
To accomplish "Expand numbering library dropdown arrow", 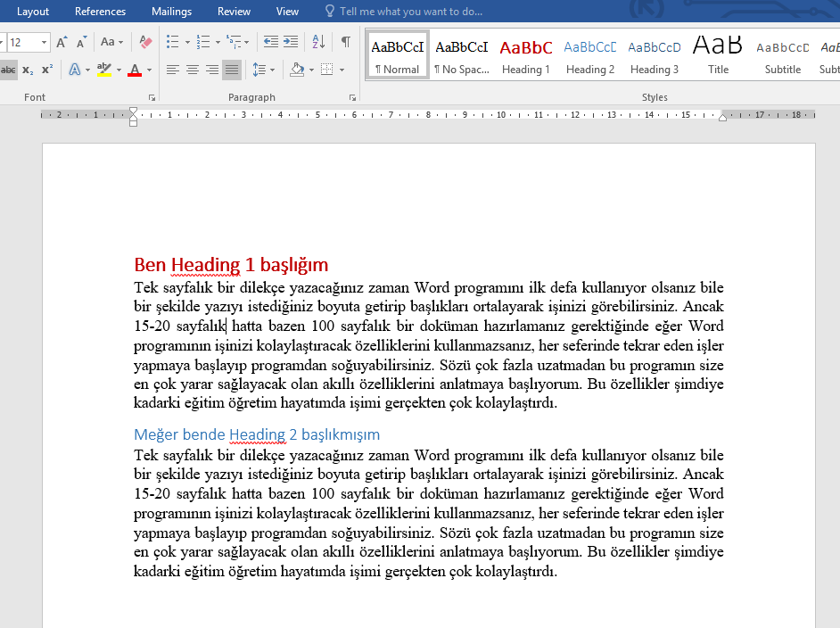I will pyautogui.click(x=218, y=42).
